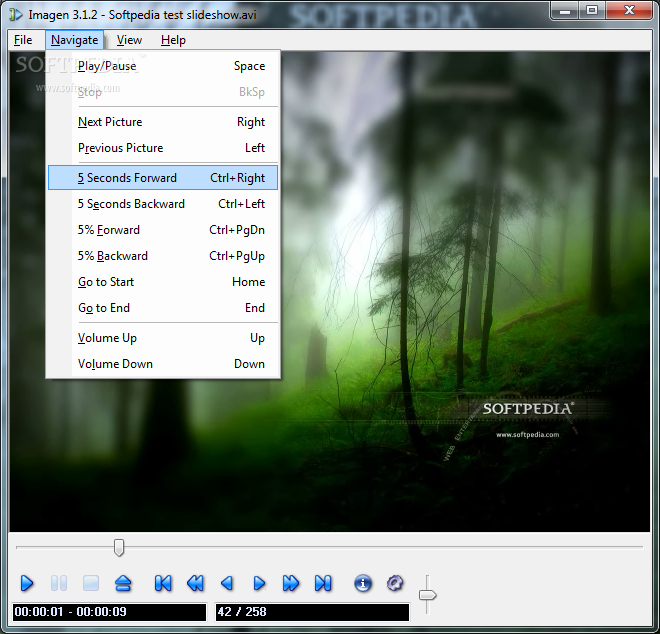The width and height of the screenshot is (660, 634).
Task: Open the settings gear icon
Action: [x=395, y=583]
